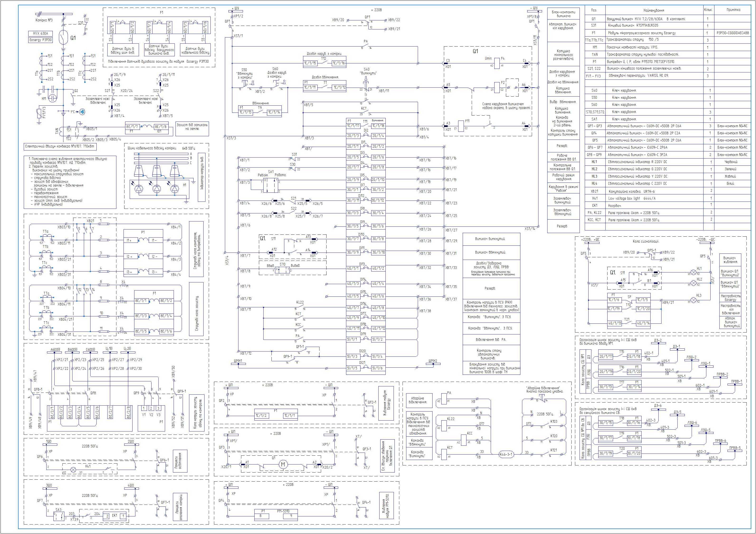Click 'Ел. двигун зведення пружини включення Q1' label

click(387, 456)
